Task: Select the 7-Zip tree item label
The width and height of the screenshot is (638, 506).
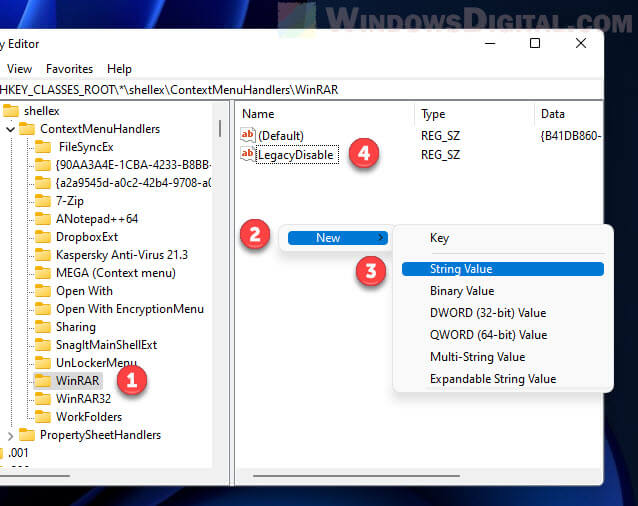Action: click(x=70, y=201)
